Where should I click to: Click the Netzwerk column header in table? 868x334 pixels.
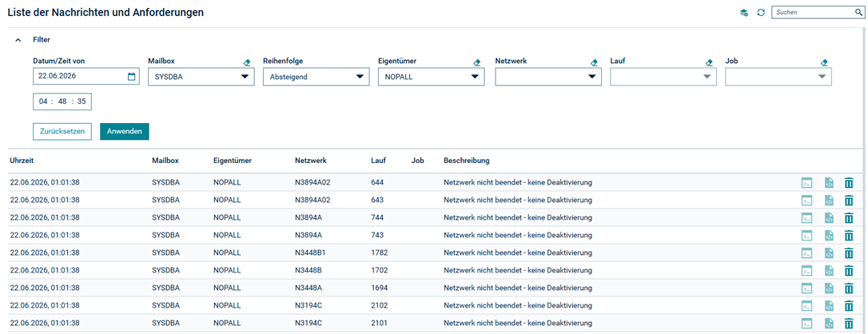311,161
